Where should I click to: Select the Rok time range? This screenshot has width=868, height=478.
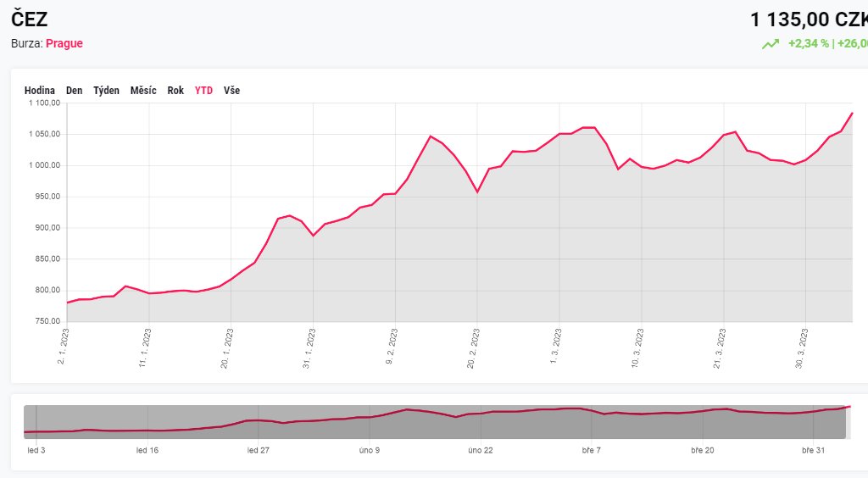pyautogui.click(x=175, y=91)
